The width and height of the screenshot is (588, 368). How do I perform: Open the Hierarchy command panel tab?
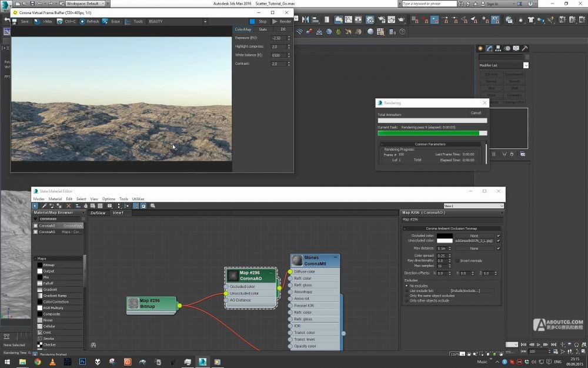[498, 48]
